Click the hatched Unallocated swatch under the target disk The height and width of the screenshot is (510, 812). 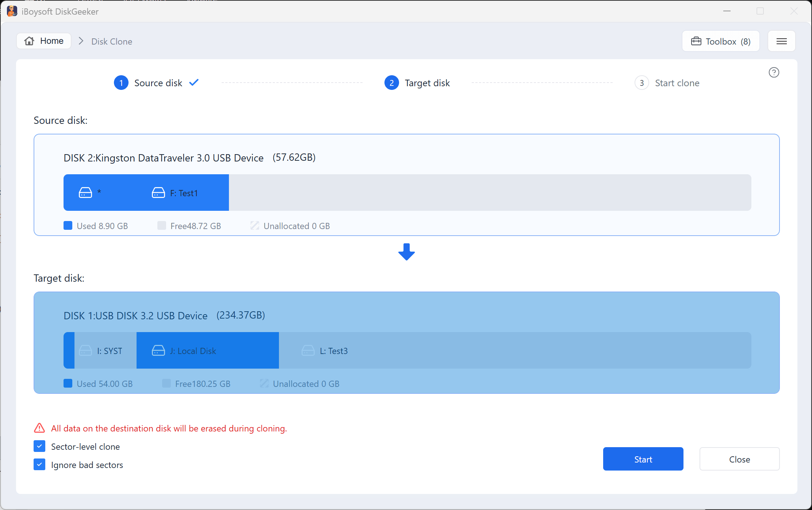[x=264, y=383]
